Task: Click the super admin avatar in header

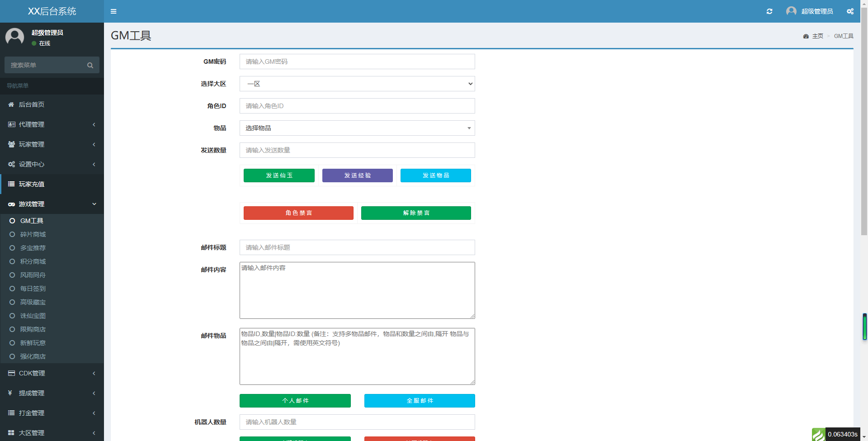Action: [x=791, y=11]
